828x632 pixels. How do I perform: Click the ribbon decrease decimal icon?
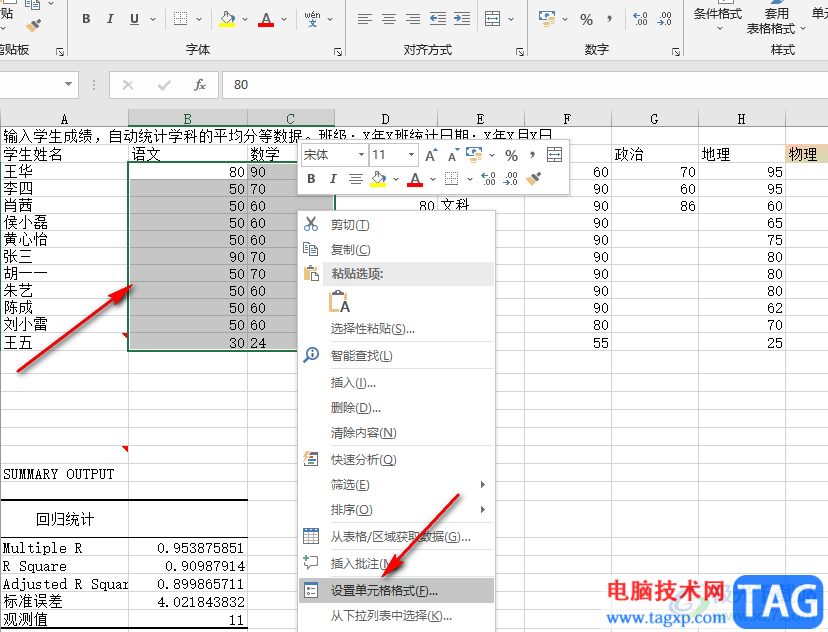(x=664, y=19)
